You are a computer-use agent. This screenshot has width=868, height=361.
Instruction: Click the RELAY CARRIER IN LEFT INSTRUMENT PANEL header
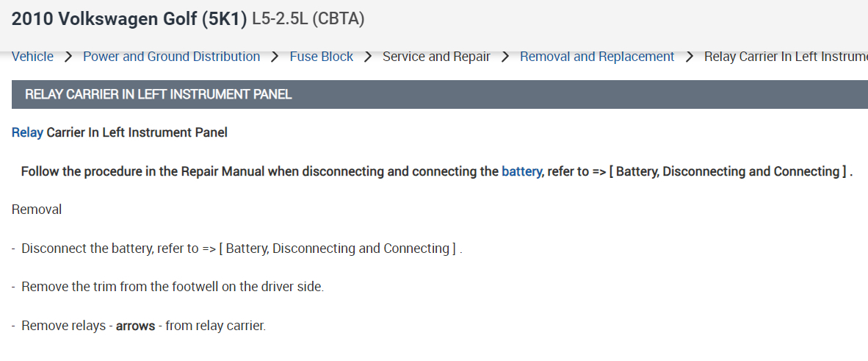[158, 94]
